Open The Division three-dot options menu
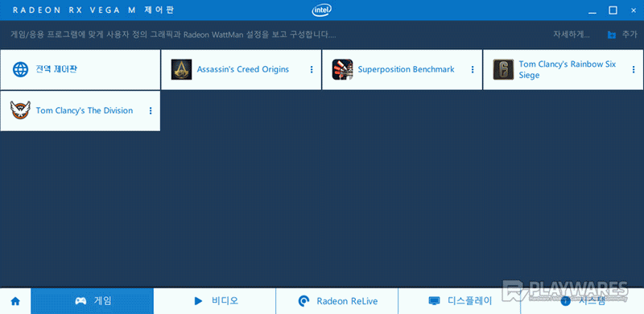 tap(151, 110)
